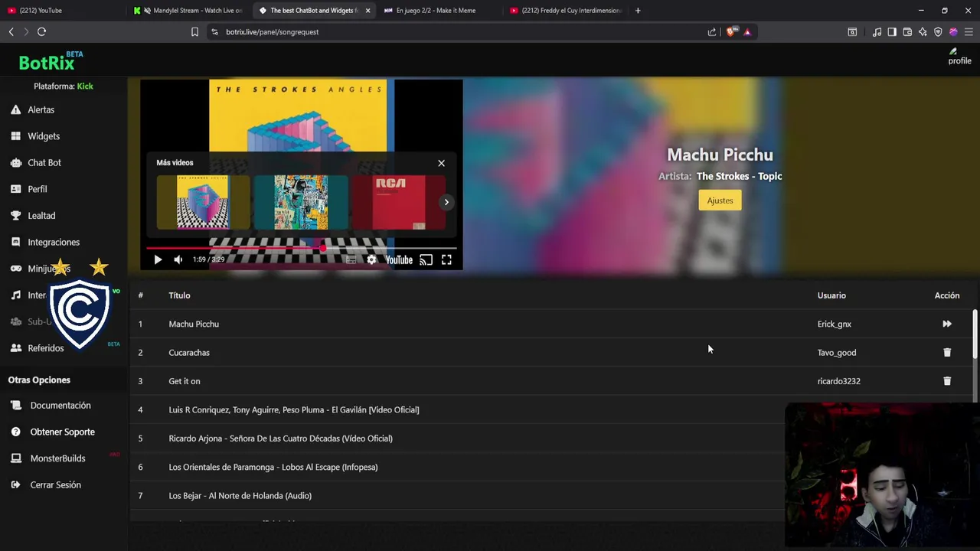This screenshot has width=980, height=551.
Task: Click the music note sidebar icon
Action: point(15,295)
